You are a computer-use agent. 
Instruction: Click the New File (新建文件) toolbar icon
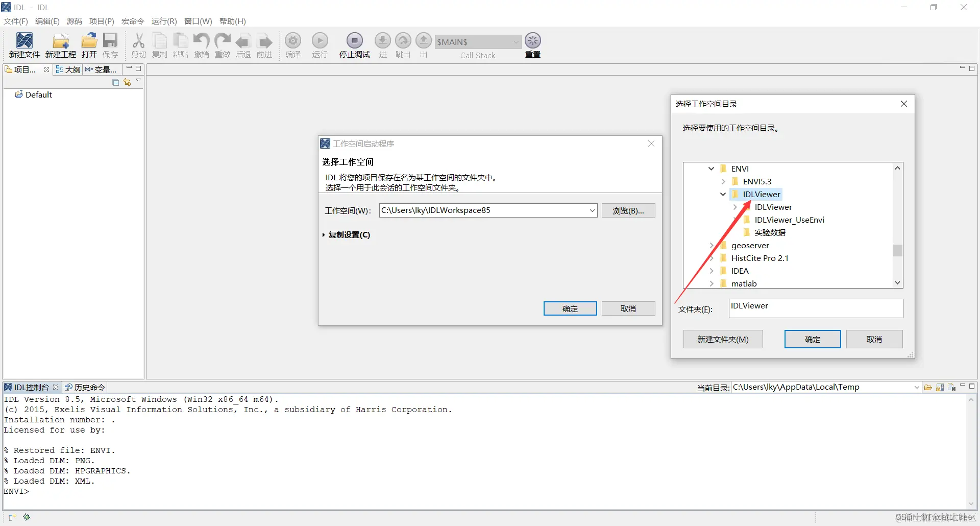[x=24, y=41]
